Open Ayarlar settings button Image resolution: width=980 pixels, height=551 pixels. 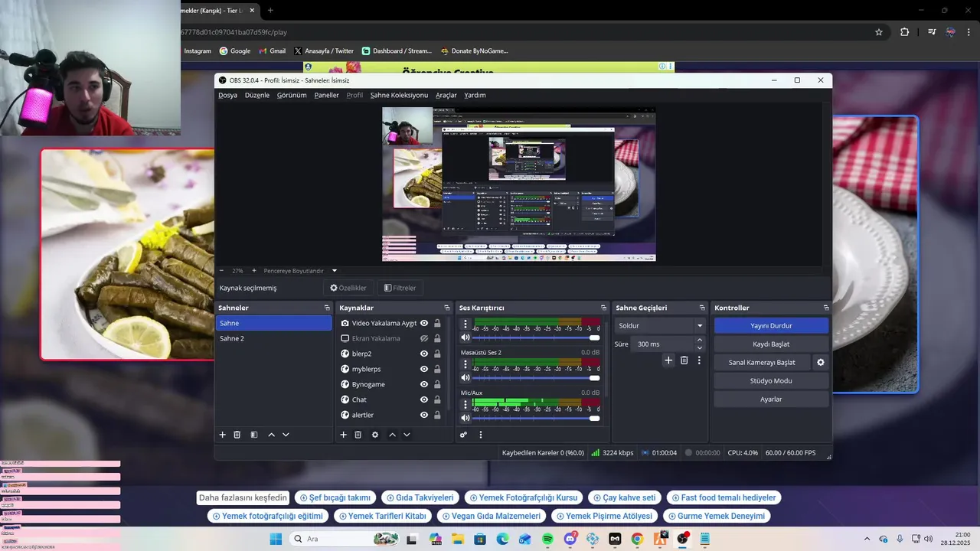771,399
